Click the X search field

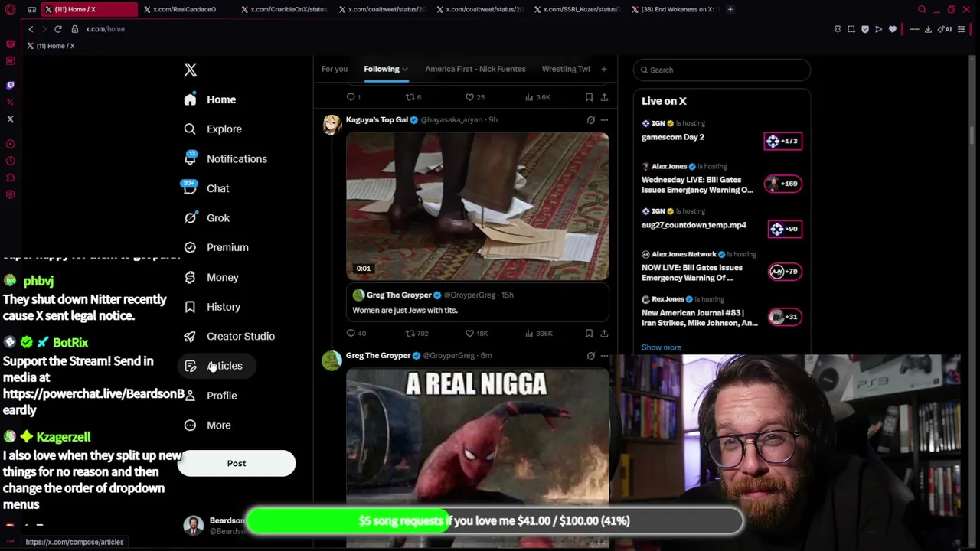click(722, 70)
